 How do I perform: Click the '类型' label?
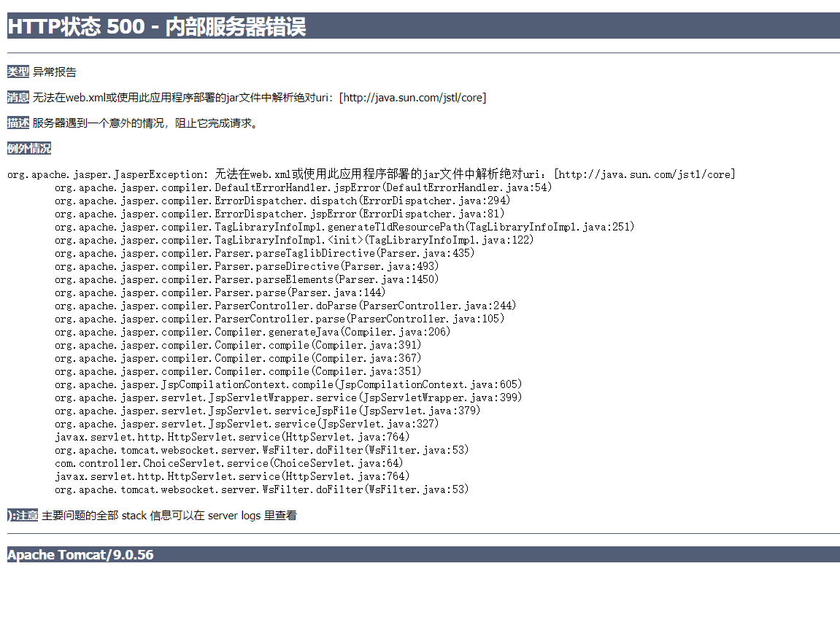(18, 71)
